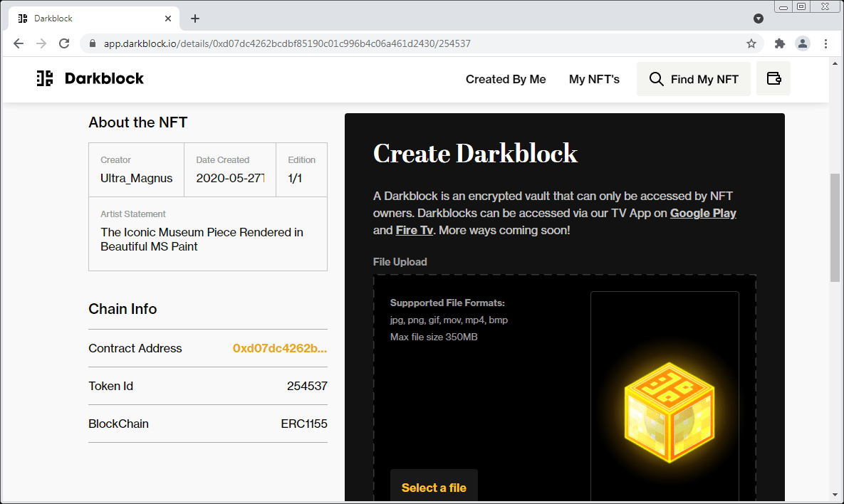This screenshot has width=844, height=504.
Task: Click the Darkblock wordmark in the header
Action: point(104,78)
